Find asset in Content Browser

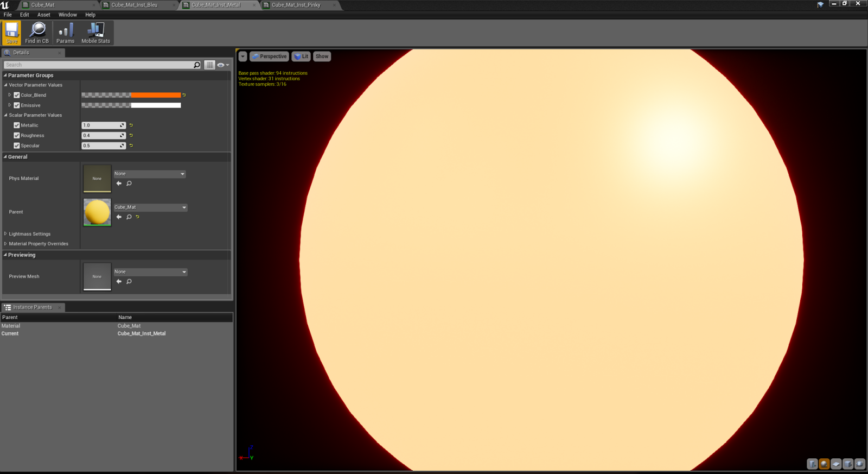click(37, 33)
